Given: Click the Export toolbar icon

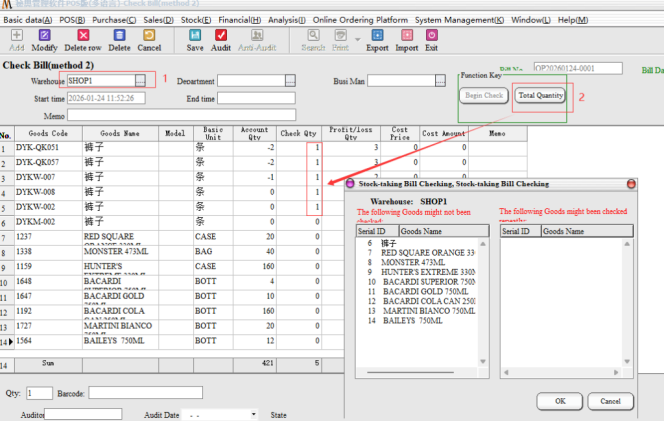Looking at the screenshot, I should pos(377,40).
